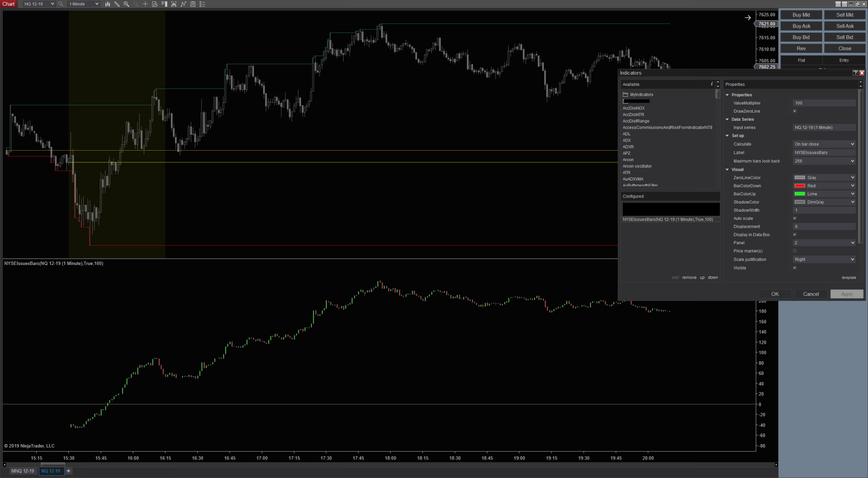Toggle the Auto scale checkbox

[x=795, y=218]
